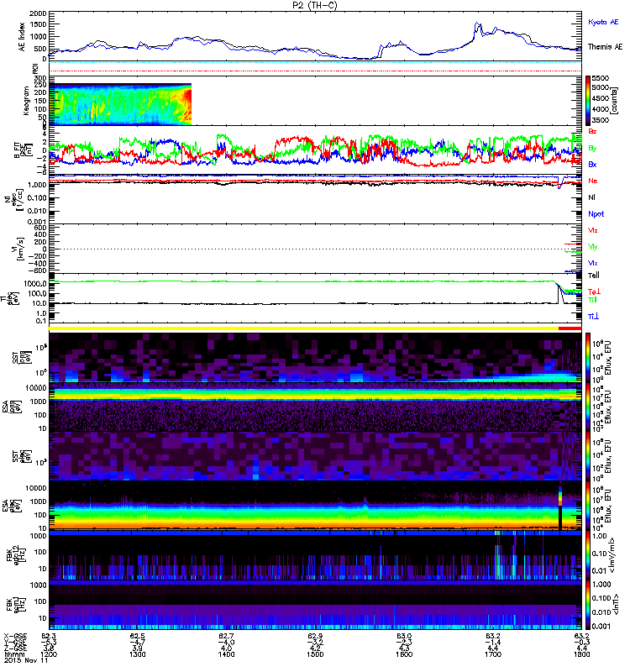
Task: Click the Themis AE legend label
Action: tap(605, 47)
